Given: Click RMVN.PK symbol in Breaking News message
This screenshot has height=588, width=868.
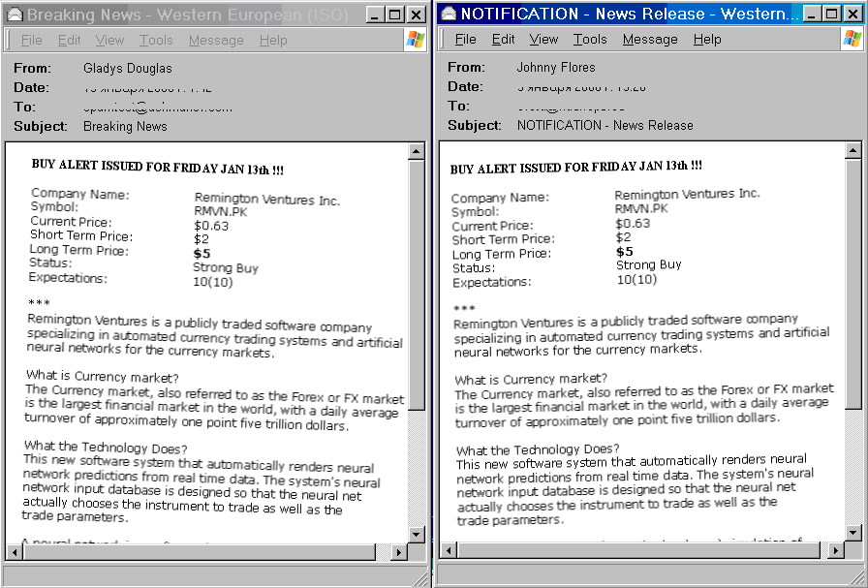Looking at the screenshot, I should pyautogui.click(x=221, y=211).
